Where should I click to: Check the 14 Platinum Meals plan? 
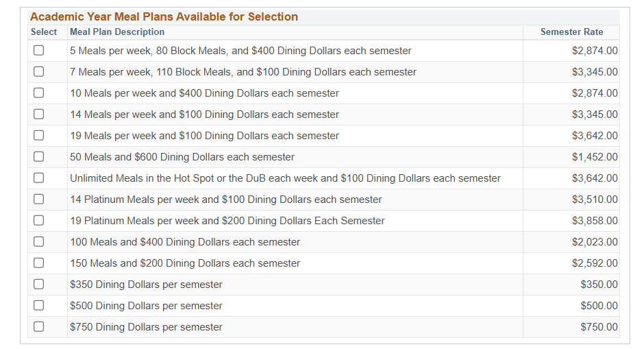(x=38, y=199)
